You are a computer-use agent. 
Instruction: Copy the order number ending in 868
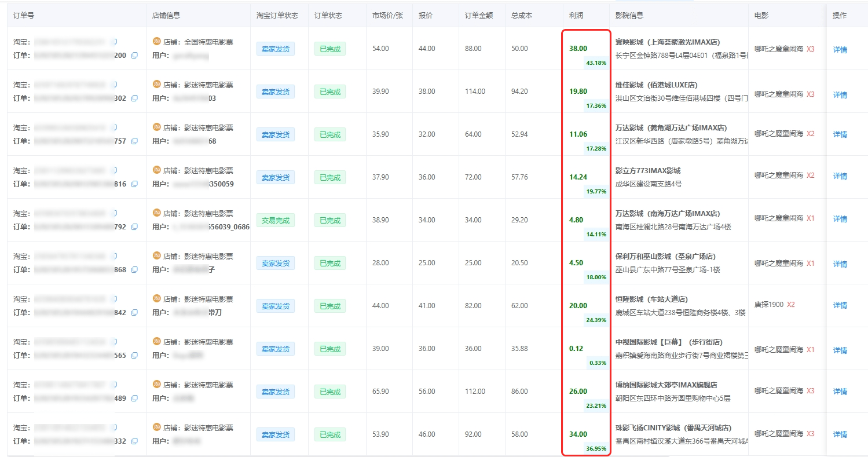click(x=134, y=270)
